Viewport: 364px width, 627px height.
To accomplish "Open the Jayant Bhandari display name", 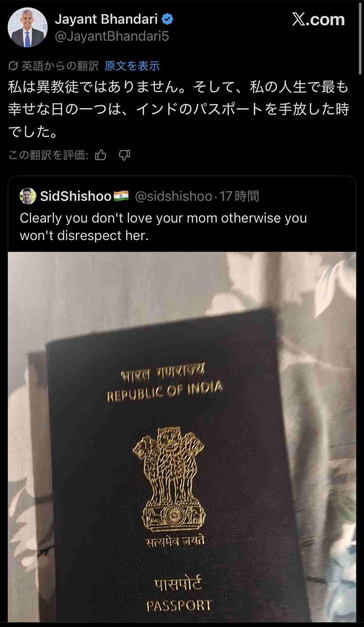I will (106, 19).
